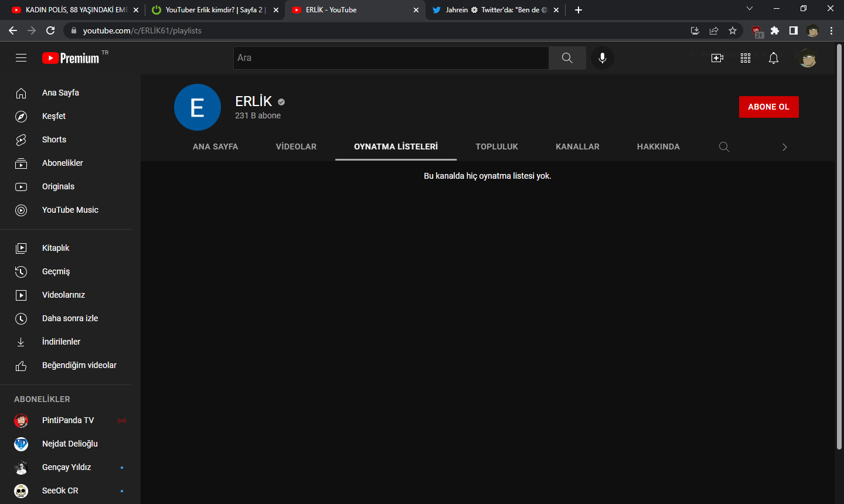This screenshot has height=504, width=844.
Task: Close the ERLİK - YouTube tab
Action: click(x=416, y=10)
